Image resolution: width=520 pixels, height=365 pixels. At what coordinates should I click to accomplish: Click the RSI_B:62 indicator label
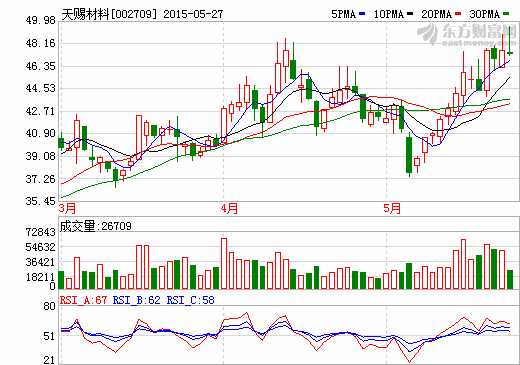(137, 300)
